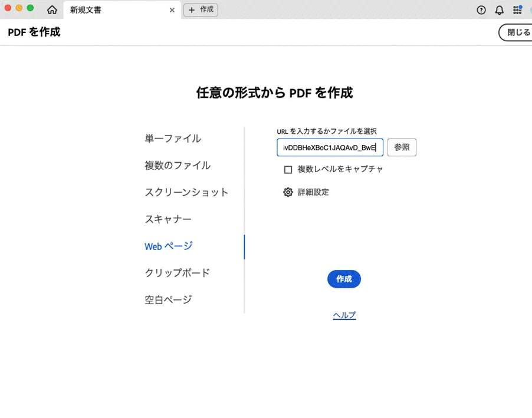Click 閉じる to close the PDF panel
The height and width of the screenshot is (418, 532).
coord(518,32)
